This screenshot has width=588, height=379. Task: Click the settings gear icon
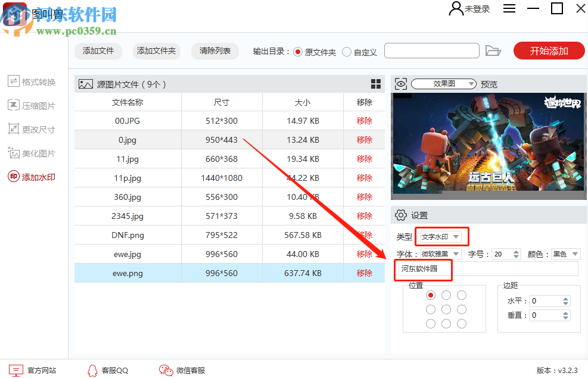tap(401, 215)
